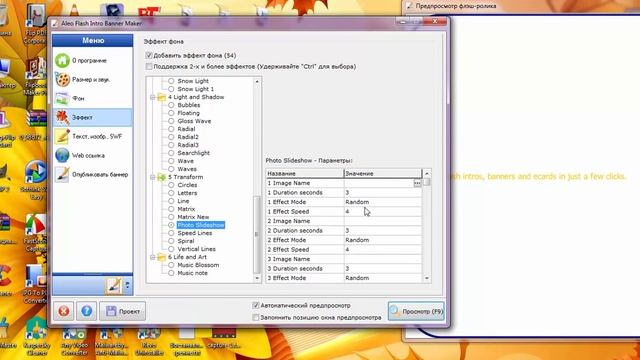Click the publish banner pen icon
Screen dimensions: 640x360
[x=62, y=174]
